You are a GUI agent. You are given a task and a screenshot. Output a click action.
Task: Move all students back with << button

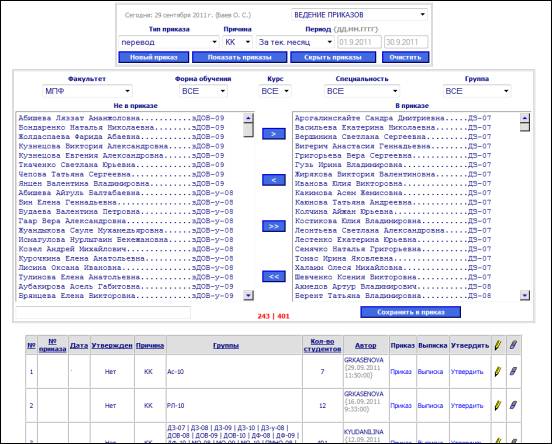(274, 276)
